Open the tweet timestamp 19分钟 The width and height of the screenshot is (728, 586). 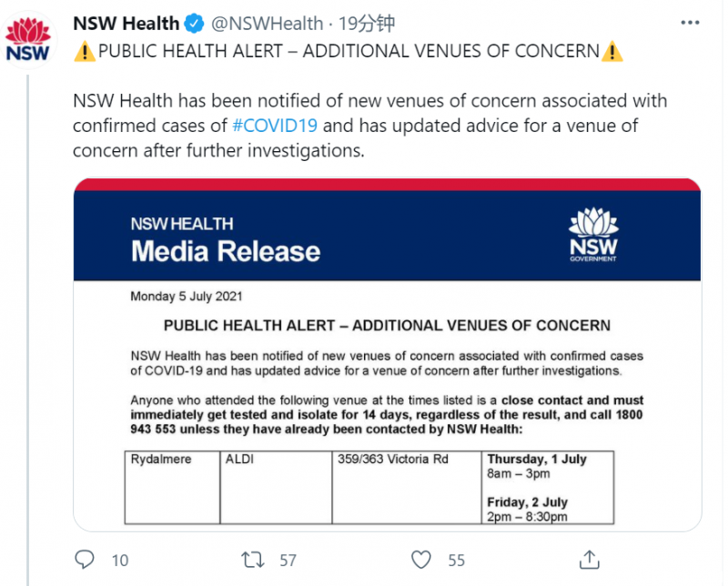pyautogui.click(x=367, y=24)
